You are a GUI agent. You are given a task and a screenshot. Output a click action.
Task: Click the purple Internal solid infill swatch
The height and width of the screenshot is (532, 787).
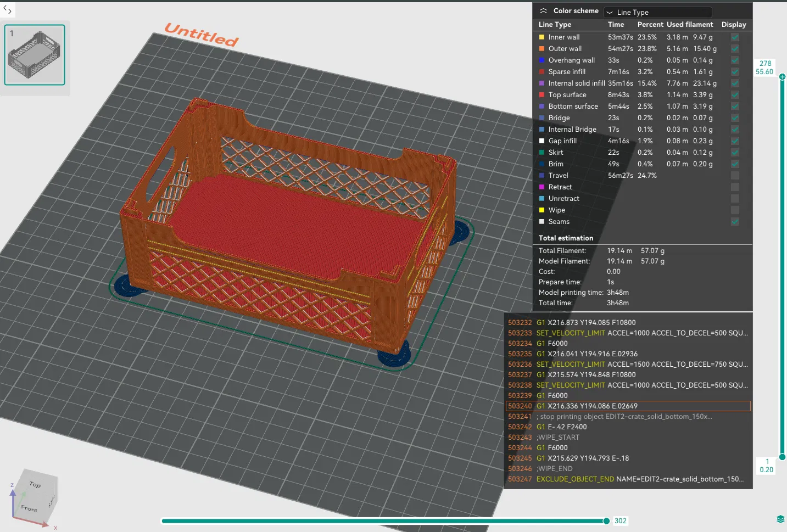click(x=542, y=83)
